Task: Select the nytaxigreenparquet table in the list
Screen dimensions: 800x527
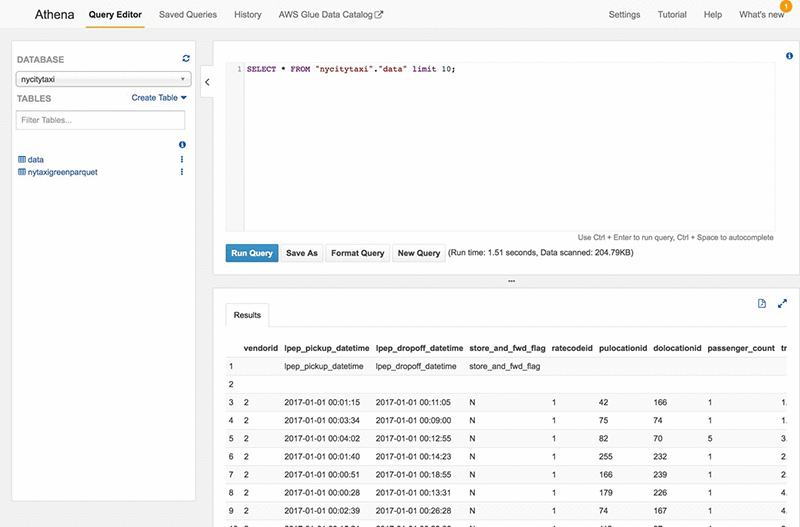Action: pyautogui.click(x=62, y=172)
